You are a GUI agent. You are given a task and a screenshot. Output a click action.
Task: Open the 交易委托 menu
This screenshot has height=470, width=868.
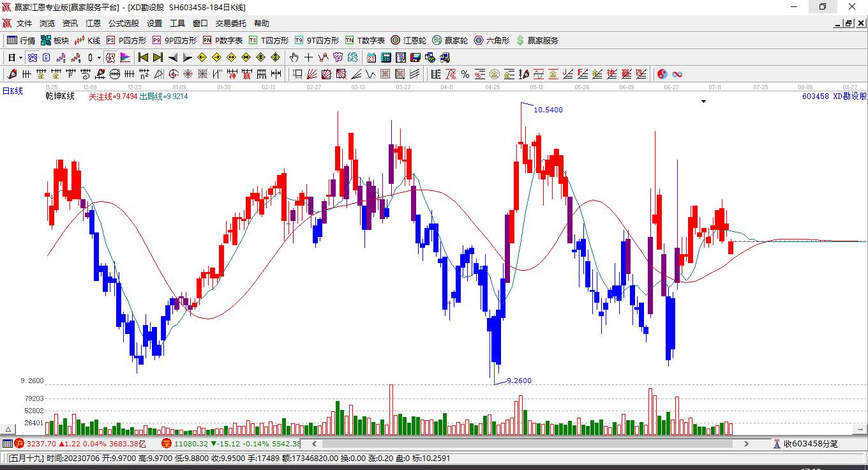click(x=230, y=24)
